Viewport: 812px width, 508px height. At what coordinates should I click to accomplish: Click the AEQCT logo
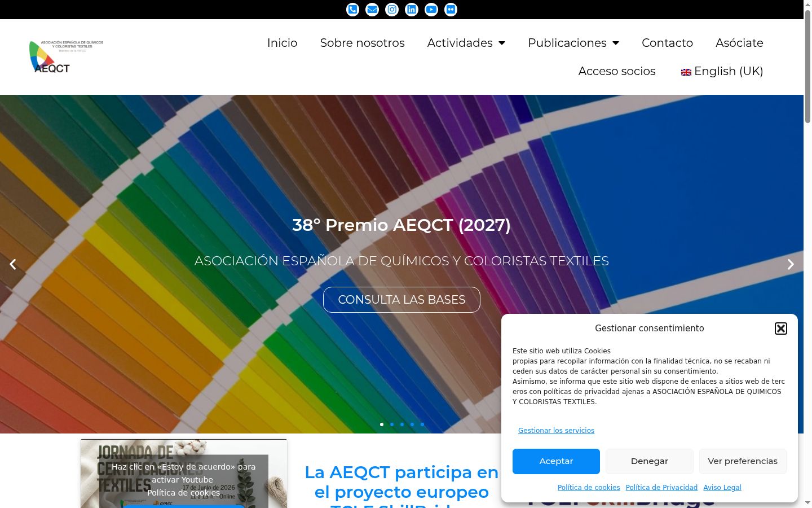click(66, 56)
